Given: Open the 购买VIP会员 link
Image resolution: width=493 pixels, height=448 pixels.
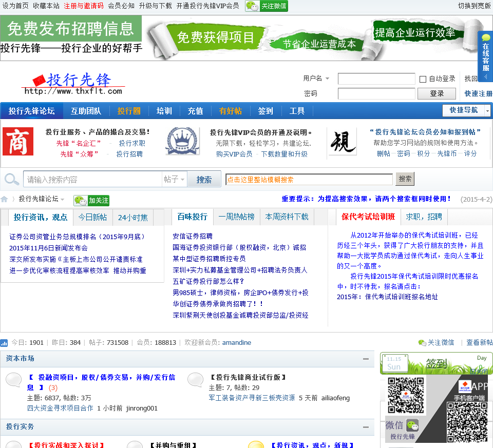Looking at the screenshot, I should [x=234, y=154].
